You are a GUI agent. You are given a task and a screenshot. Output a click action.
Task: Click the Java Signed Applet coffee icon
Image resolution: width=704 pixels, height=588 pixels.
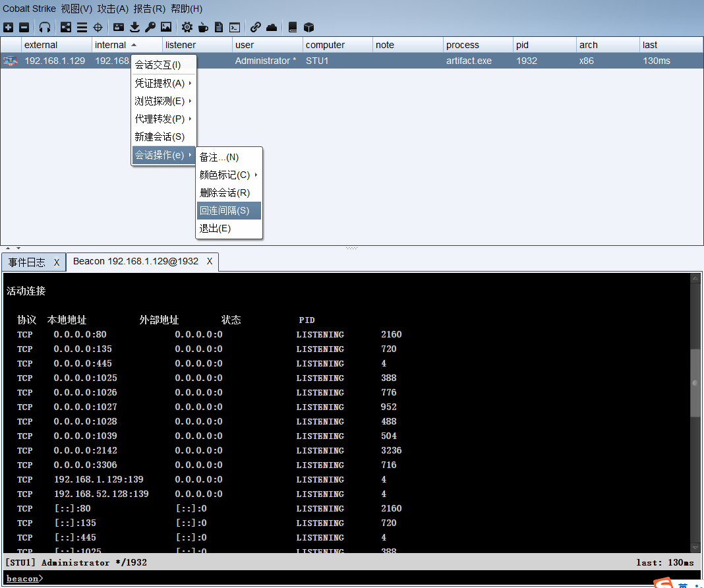coord(203,28)
